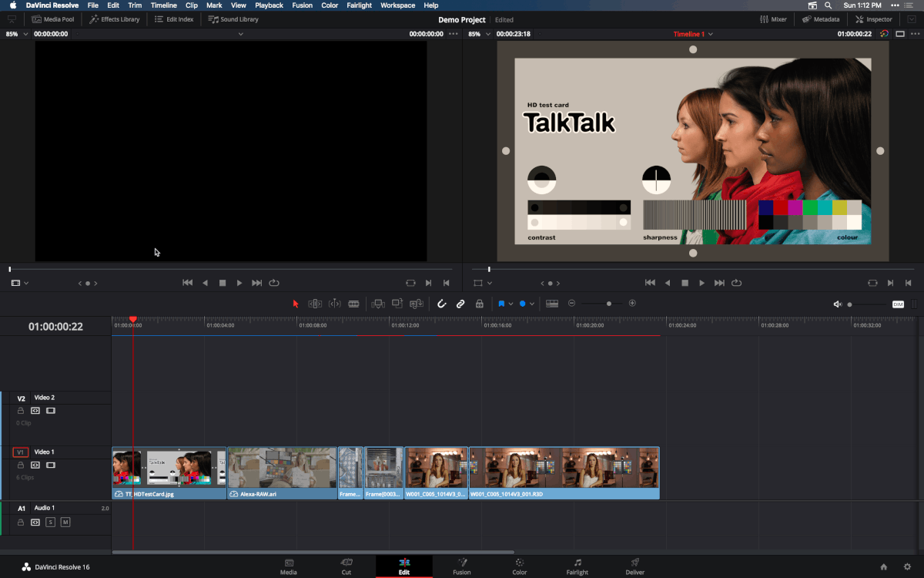Screen dimensions: 924x578
Task: Open the Mixer panel
Action: [x=773, y=19]
